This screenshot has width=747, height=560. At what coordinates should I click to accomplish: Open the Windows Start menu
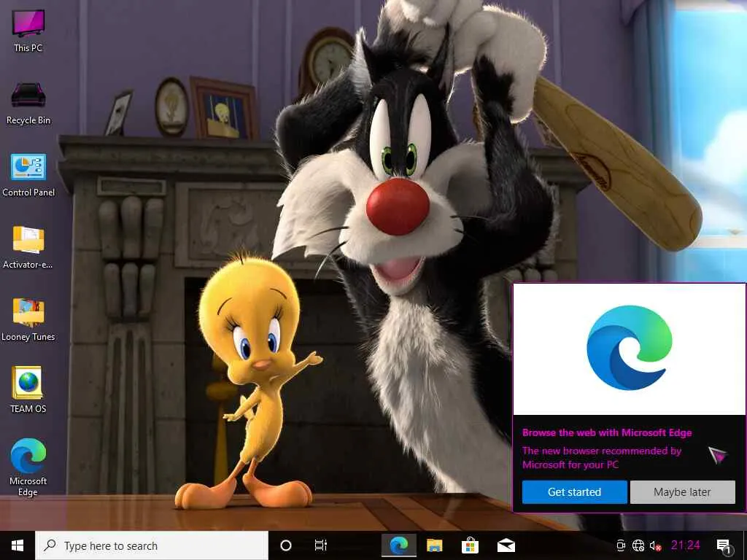18,545
